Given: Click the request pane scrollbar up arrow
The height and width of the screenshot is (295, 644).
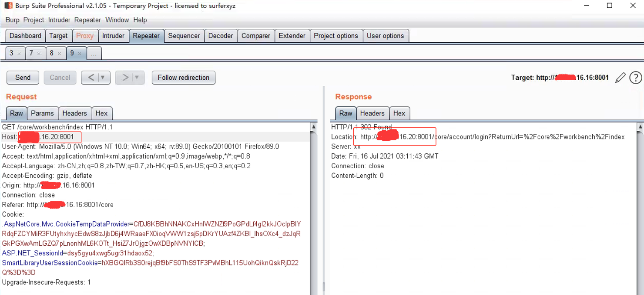Looking at the screenshot, I should click(314, 127).
